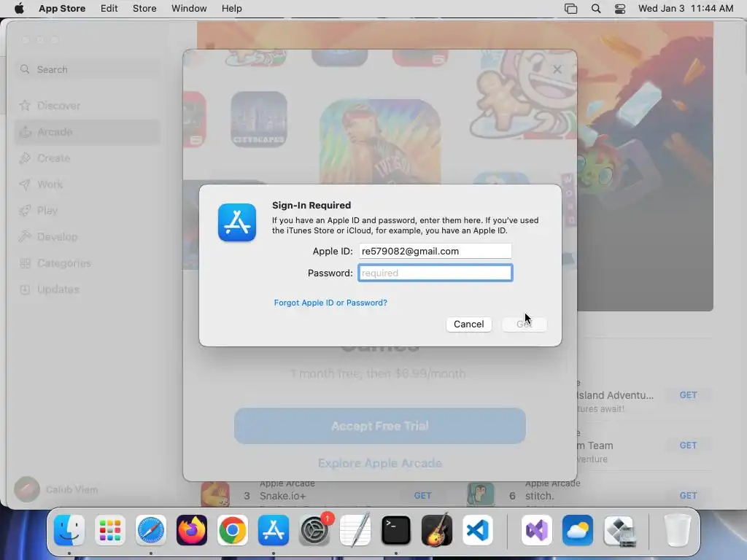Image resolution: width=747 pixels, height=560 pixels.
Task: Click the Create paintbrush icon
Action: 25,158
